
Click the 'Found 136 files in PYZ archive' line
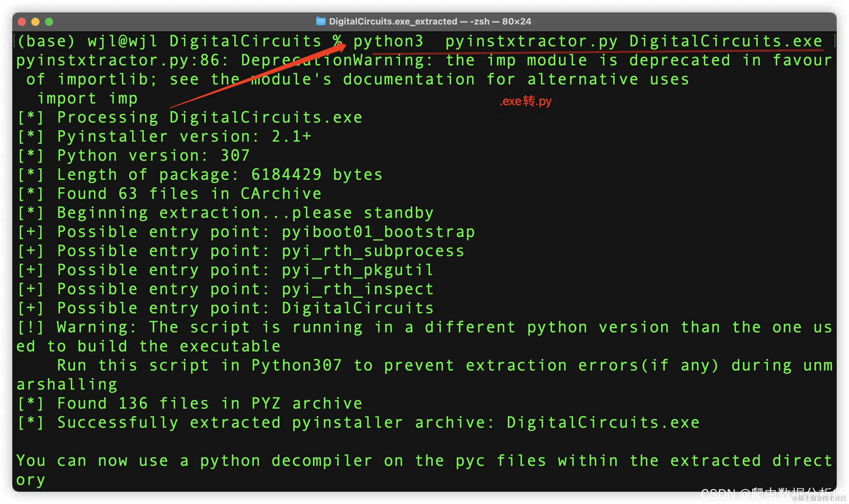[x=210, y=404]
